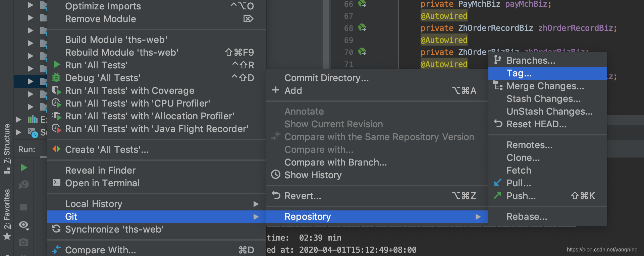This screenshot has height=256, width=644.
Task: Click the Compare With arrows icon
Action: tap(56, 250)
